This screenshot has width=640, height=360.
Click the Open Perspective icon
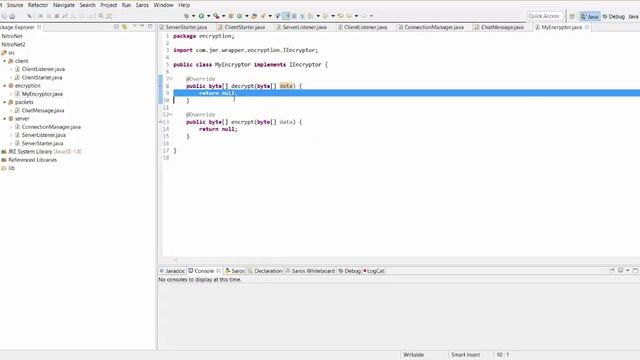pos(572,16)
